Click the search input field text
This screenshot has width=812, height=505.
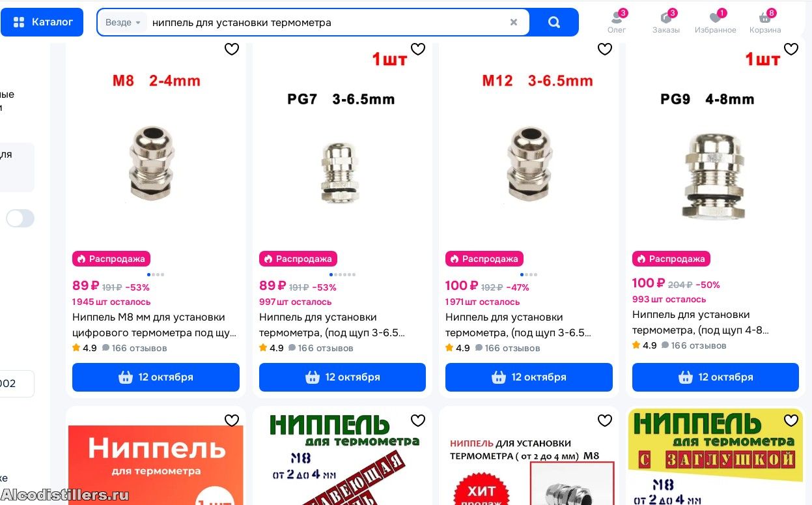click(x=242, y=22)
